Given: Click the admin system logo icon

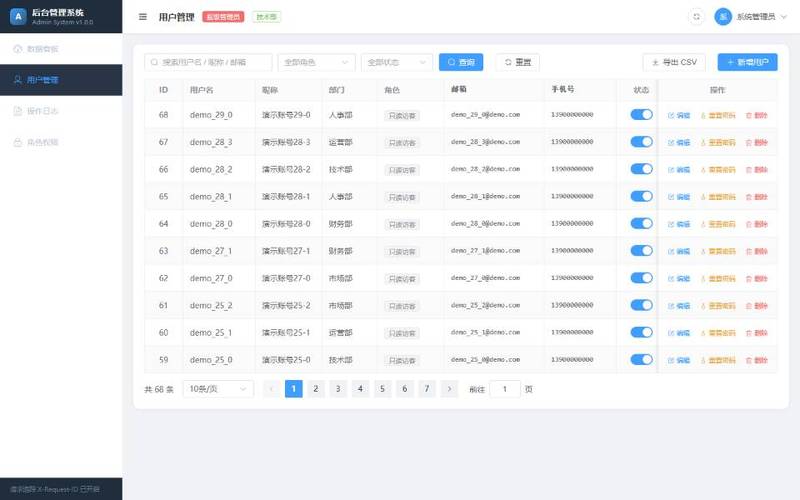Looking at the screenshot, I should tap(18, 16).
